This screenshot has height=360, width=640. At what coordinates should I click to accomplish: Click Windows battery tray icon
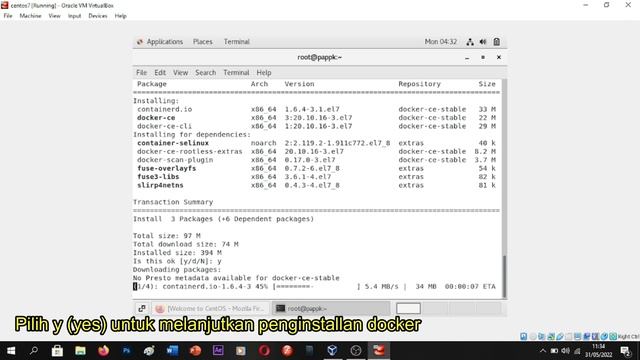pos(554,351)
